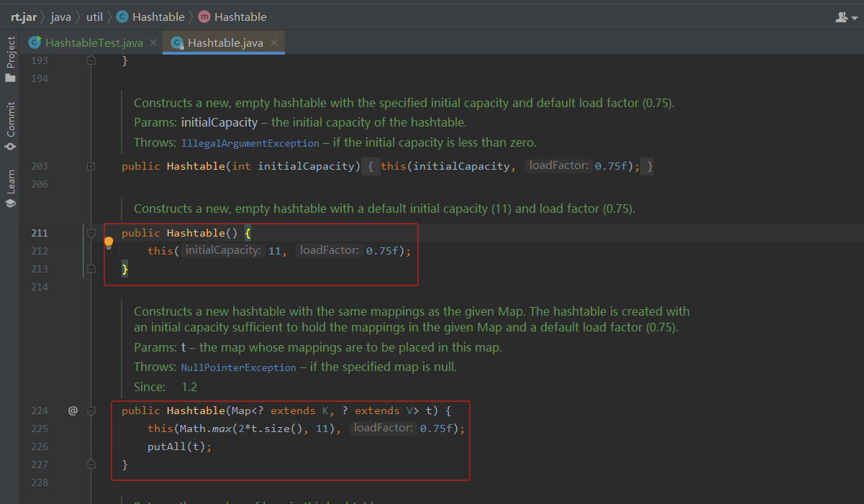Click line number 203 in gutter
The width and height of the screenshot is (864, 504).
click(x=40, y=166)
